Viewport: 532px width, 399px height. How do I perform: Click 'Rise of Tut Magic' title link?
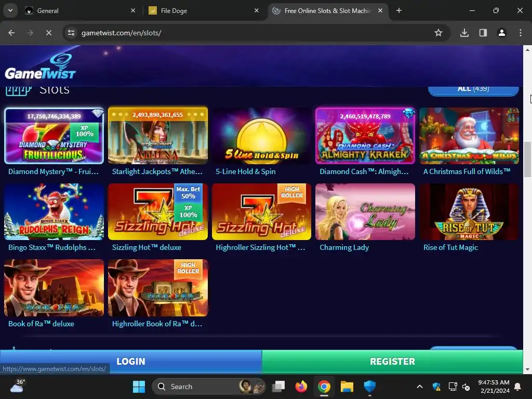[x=450, y=248]
